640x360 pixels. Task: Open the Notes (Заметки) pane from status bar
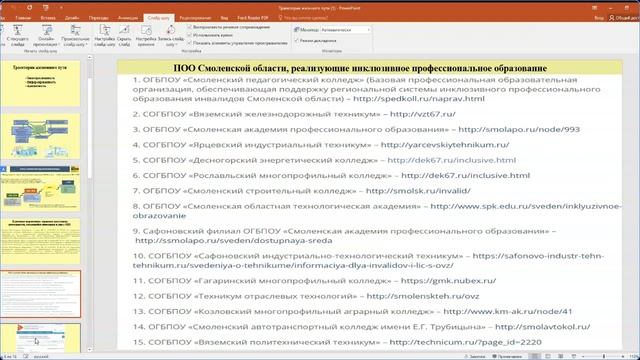click(475, 356)
